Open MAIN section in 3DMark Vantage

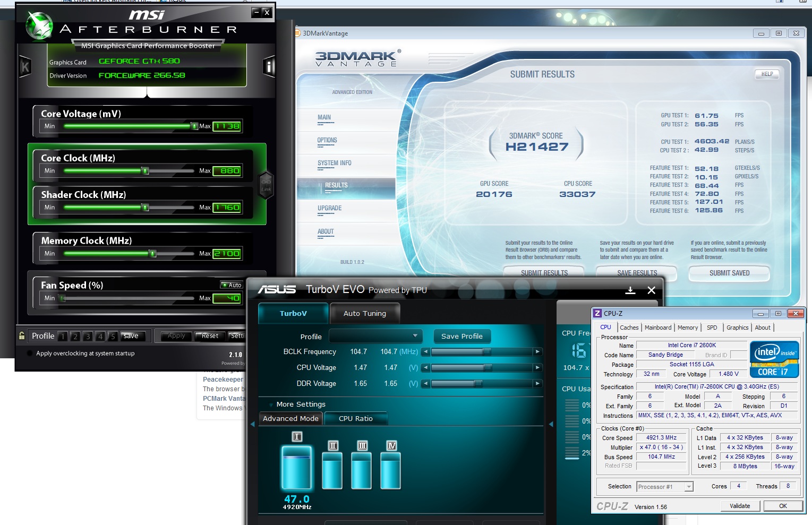324,117
